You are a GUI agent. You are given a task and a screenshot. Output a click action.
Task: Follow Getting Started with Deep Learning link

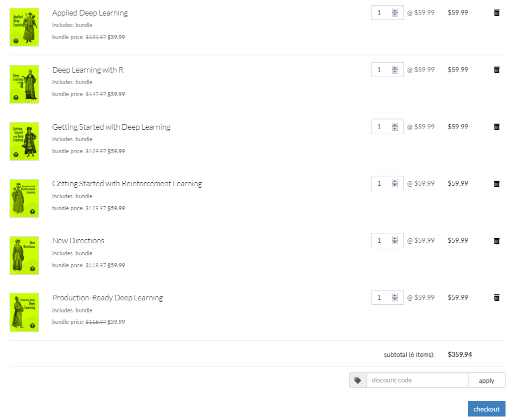111,127
